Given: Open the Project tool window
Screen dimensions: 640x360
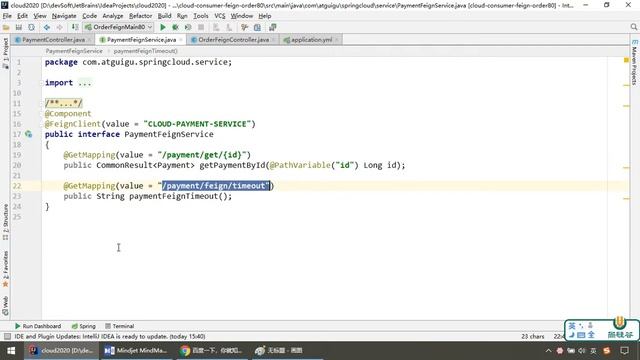Looking at the screenshot, I should click(x=5, y=53).
